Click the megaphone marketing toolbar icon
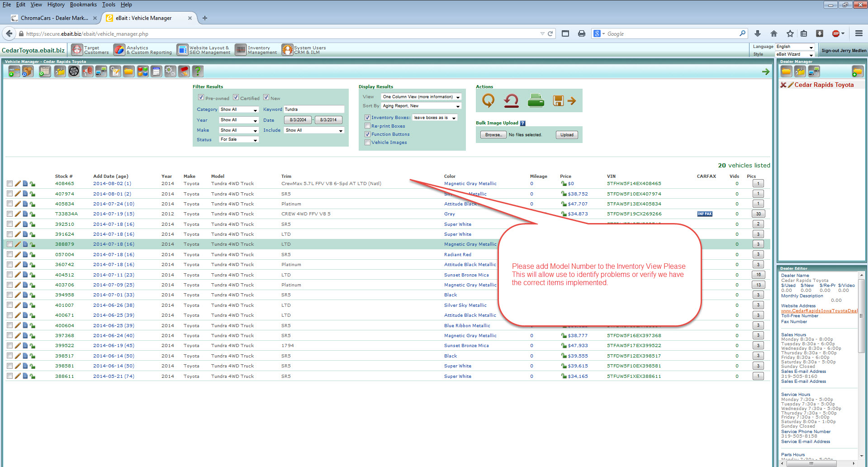Image resolution: width=868 pixels, height=467 pixels. pyautogui.click(x=88, y=71)
